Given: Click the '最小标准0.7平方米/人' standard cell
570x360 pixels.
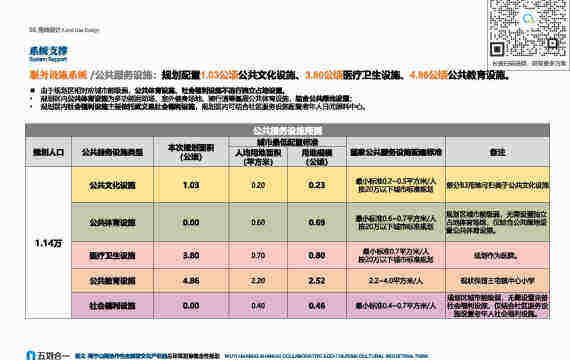Looking at the screenshot, I should [x=396, y=255].
